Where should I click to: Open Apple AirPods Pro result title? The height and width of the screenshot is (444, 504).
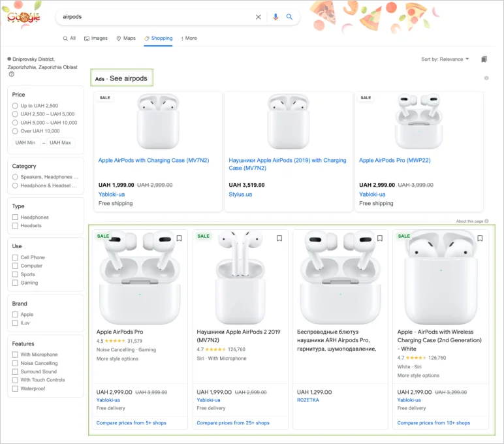coord(120,332)
